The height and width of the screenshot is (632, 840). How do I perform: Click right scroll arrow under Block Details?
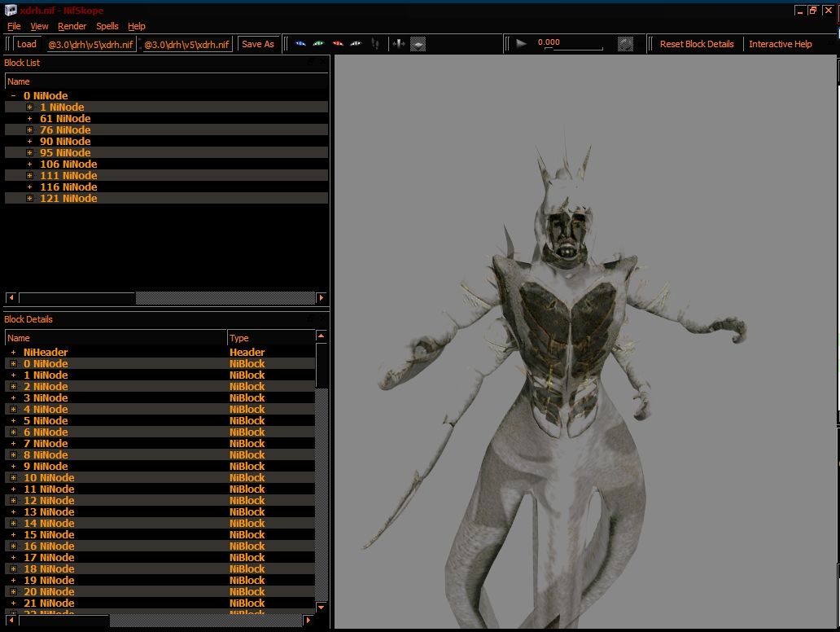pos(308,621)
